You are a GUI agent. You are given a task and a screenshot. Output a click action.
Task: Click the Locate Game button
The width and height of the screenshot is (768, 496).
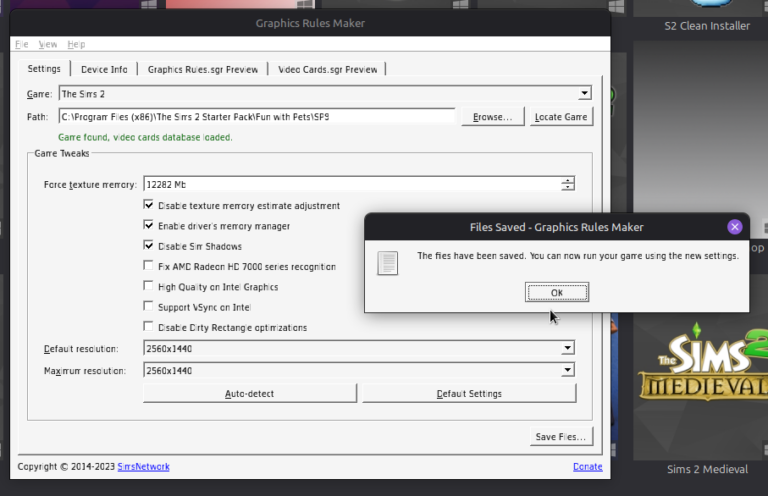click(561, 117)
